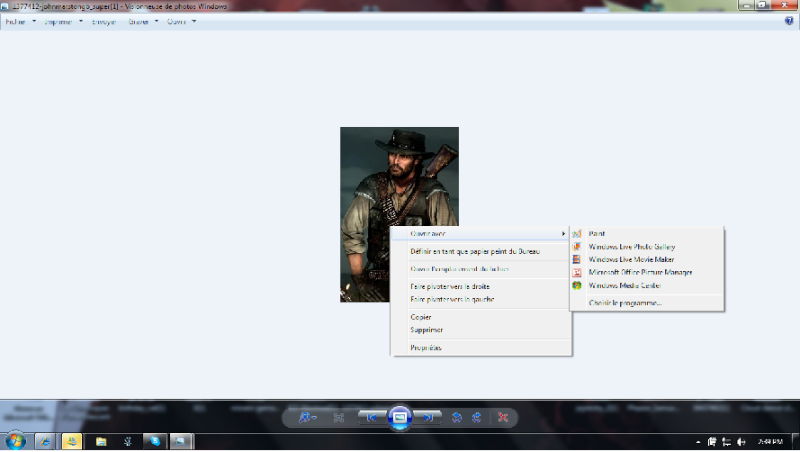Open the zoom magnifier control
Screen dimensions: 800x452
(x=307, y=417)
